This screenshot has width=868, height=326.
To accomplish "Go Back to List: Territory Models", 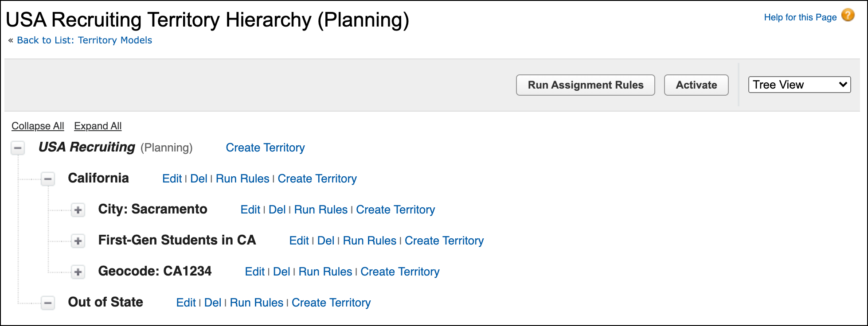I will [84, 40].
